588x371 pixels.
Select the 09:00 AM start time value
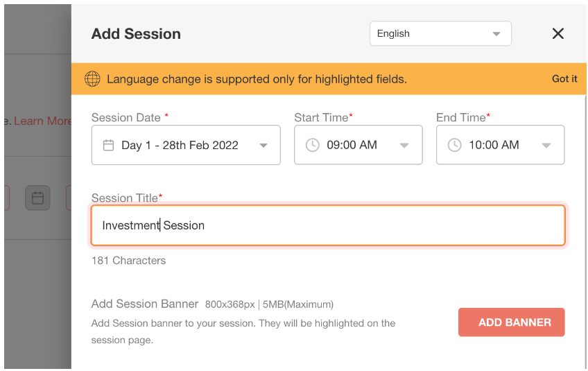coord(352,145)
